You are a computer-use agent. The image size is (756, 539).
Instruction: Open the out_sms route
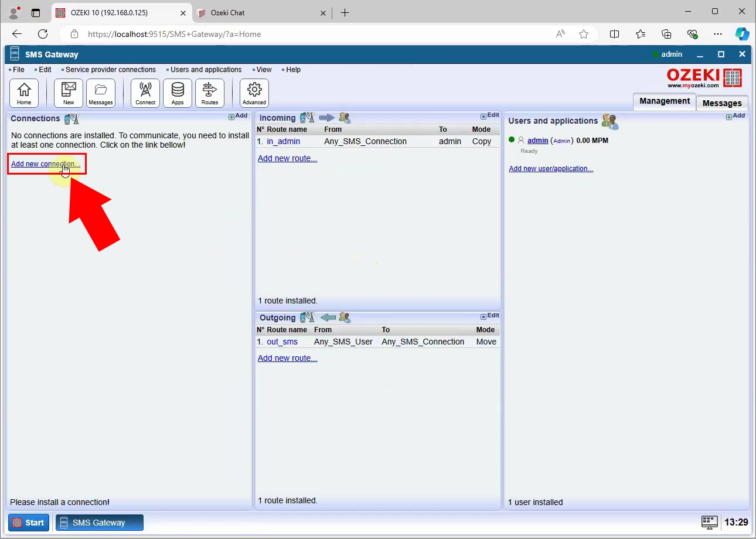click(282, 342)
